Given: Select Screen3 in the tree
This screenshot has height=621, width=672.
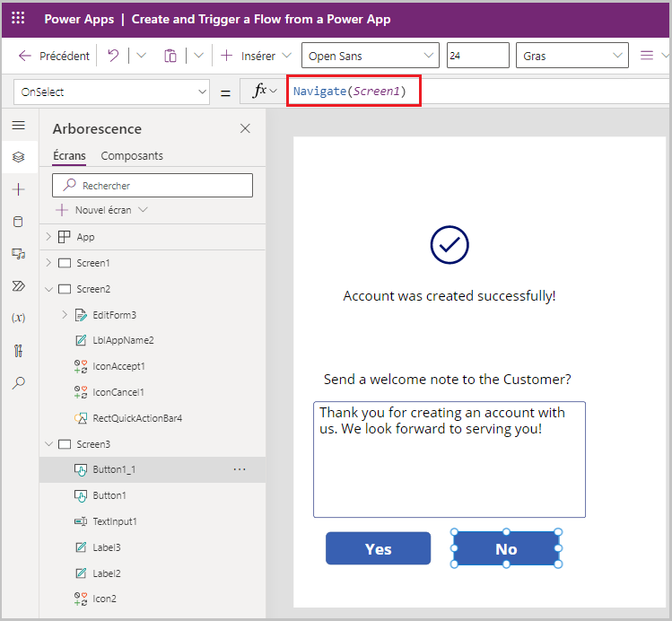Looking at the screenshot, I should click(93, 444).
